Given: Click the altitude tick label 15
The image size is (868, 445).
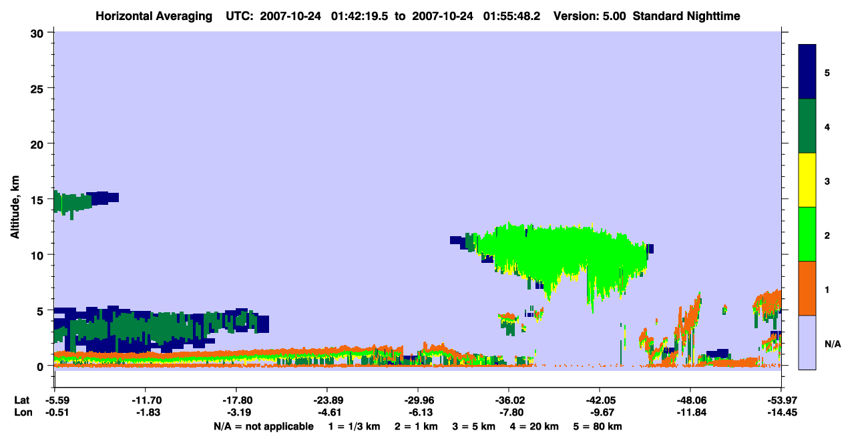Looking at the screenshot, I should point(39,199).
